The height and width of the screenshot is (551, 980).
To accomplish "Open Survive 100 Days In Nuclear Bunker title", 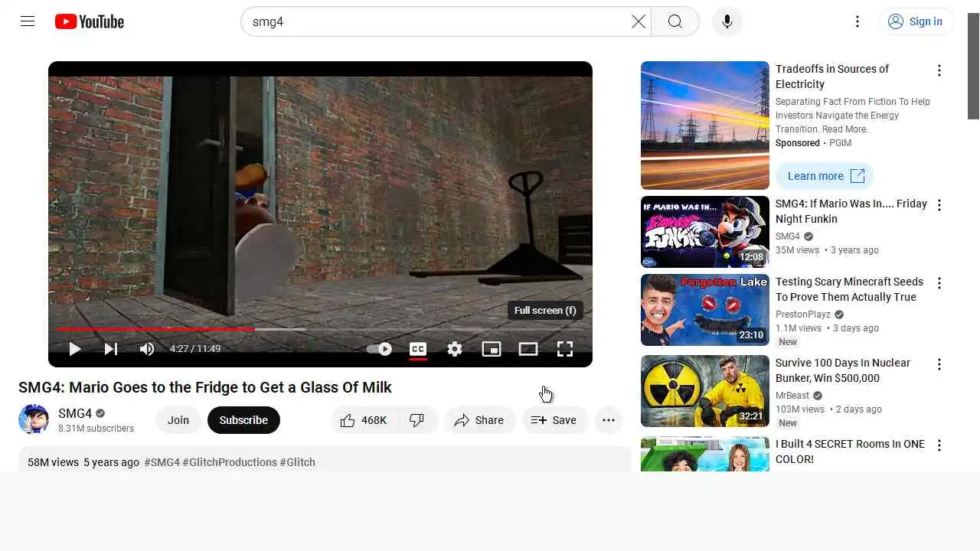I will 843,370.
